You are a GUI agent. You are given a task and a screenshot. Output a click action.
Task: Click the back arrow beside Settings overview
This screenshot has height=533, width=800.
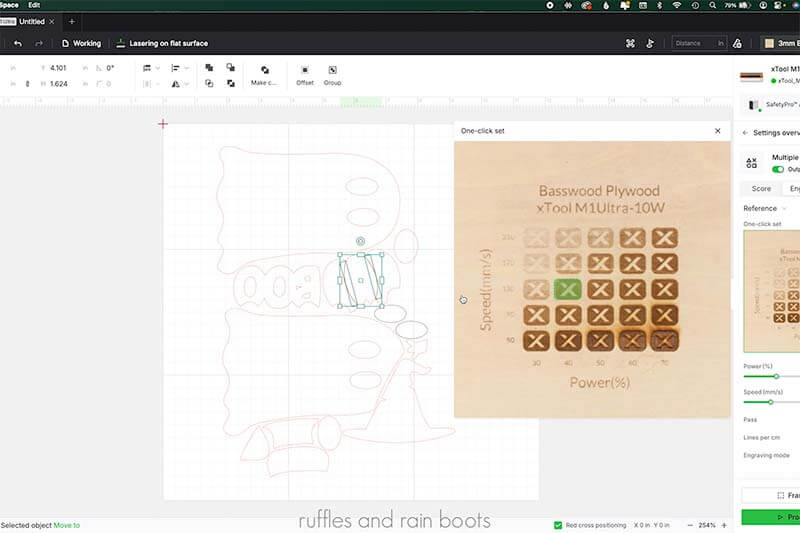pyautogui.click(x=745, y=132)
